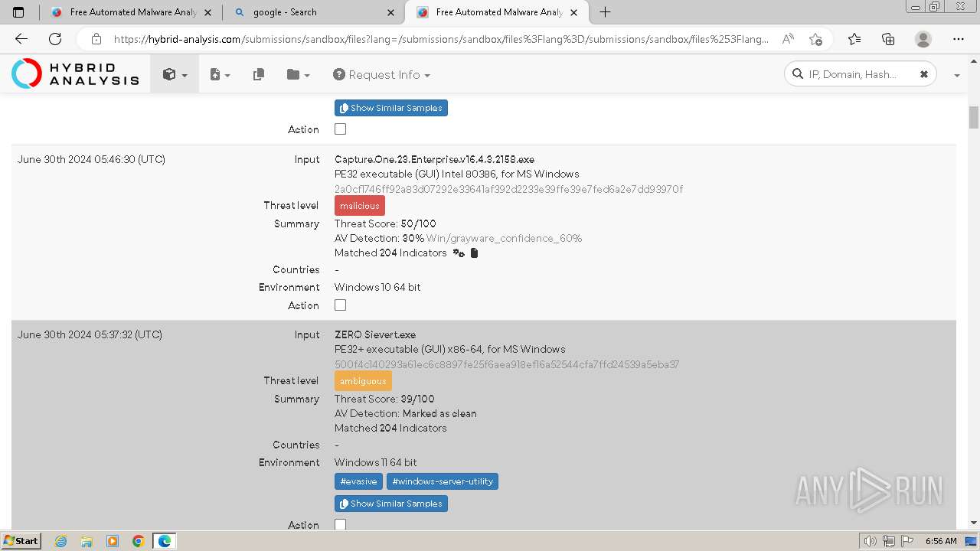Image resolution: width=980 pixels, height=551 pixels.
Task: Click top Show Similar Samples button
Action: coord(391,108)
